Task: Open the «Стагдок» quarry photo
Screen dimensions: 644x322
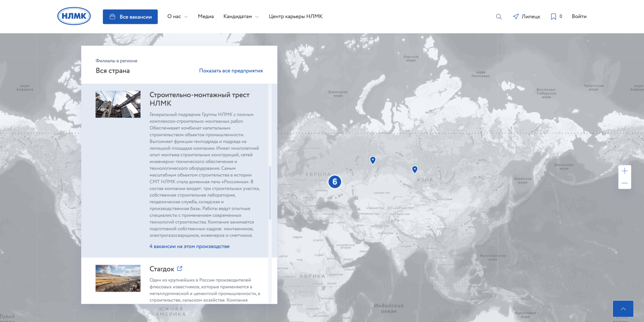Action: (118, 278)
